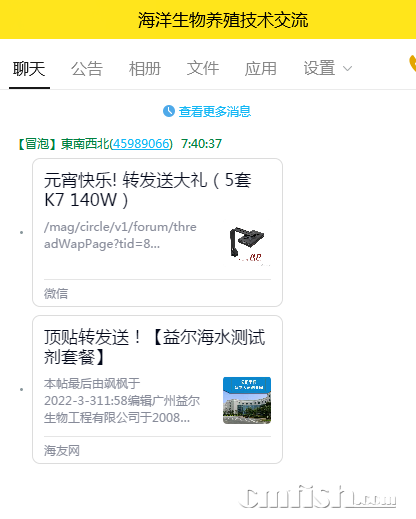Click the 【冒泡】 rank badge

(x=37, y=144)
